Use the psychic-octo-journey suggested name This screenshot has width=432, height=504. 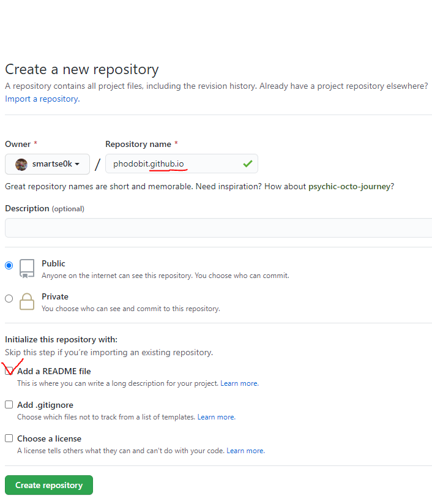tap(349, 186)
